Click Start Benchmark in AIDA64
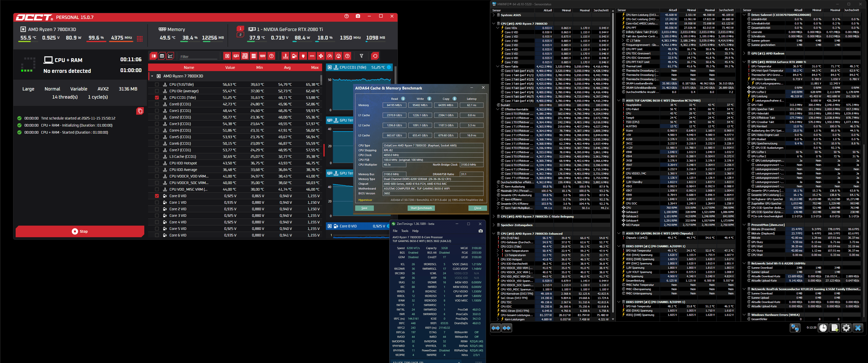The image size is (868, 363). click(421, 208)
